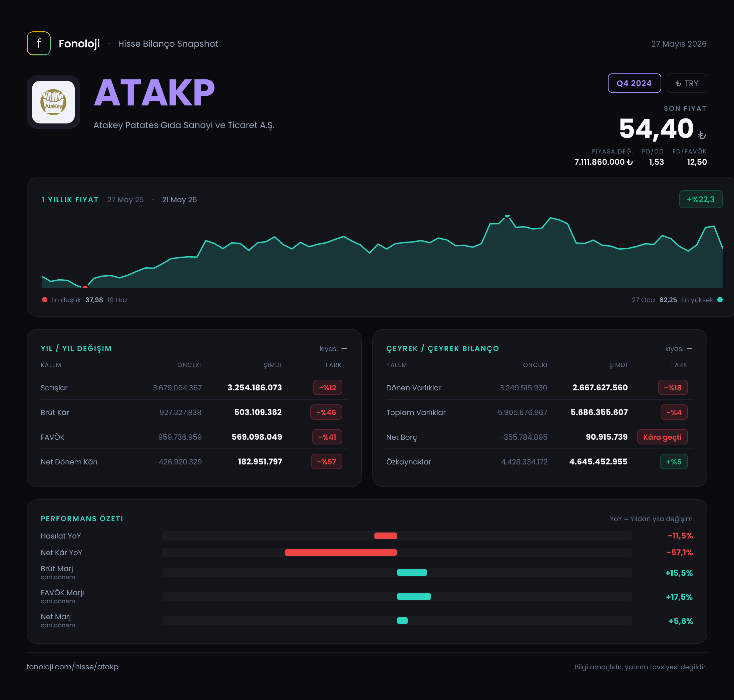Click the Net Marj teal bar

click(x=402, y=620)
